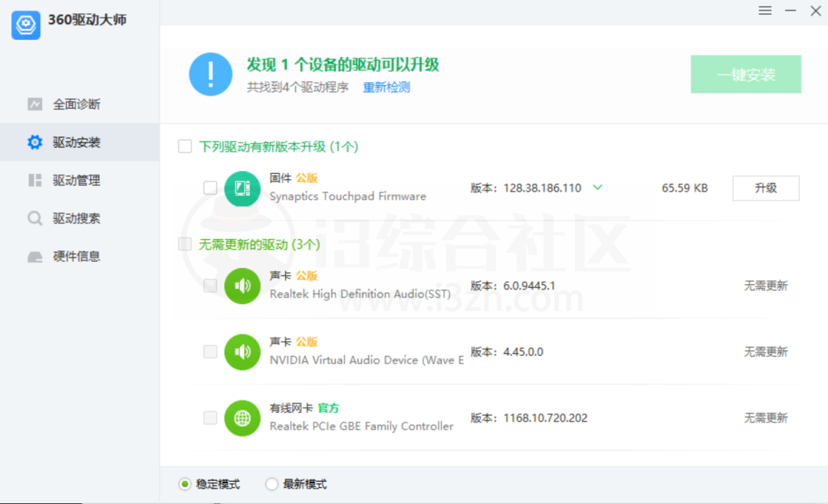Check the 无需更新的驱动 group checkbox
This screenshot has width=828, height=504.
tap(185, 244)
